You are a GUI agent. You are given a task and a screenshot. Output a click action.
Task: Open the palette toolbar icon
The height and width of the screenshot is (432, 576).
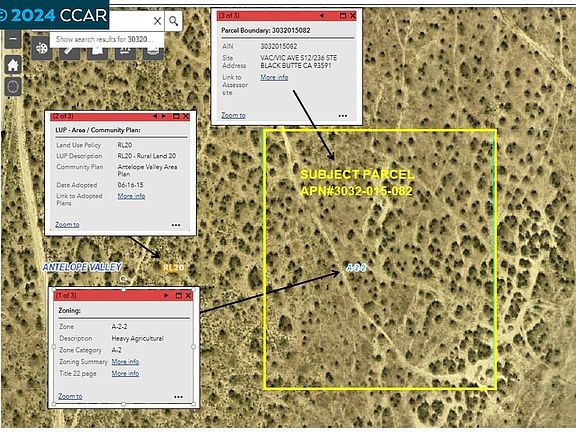pos(42,48)
